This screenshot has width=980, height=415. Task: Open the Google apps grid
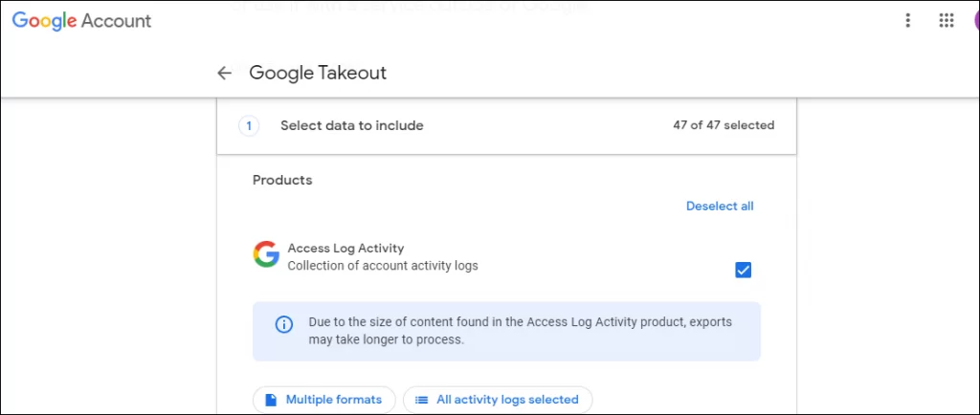click(947, 21)
